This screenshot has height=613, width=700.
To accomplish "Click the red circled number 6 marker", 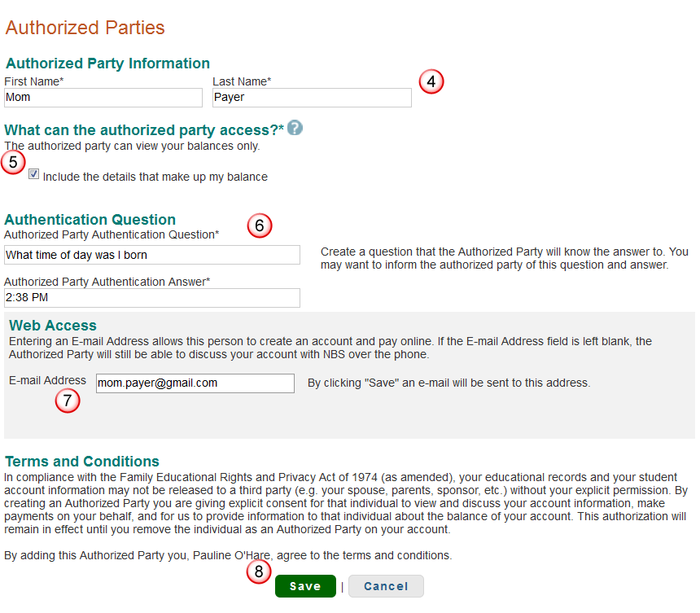I will click(259, 225).
